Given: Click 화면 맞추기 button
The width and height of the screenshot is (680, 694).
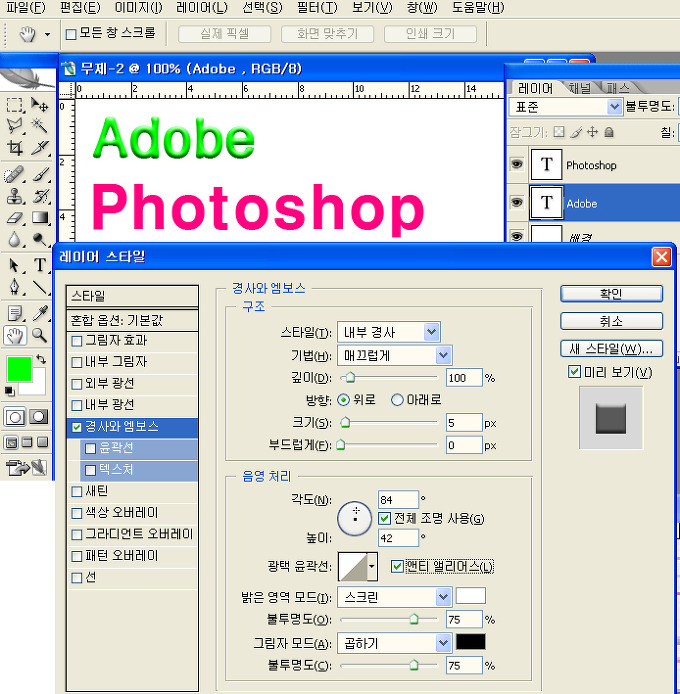Looking at the screenshot, I should click(x=327, y=34).
